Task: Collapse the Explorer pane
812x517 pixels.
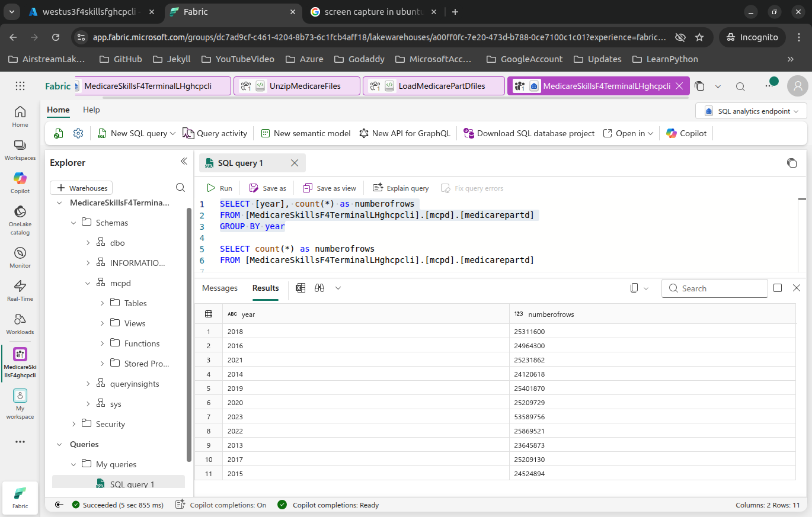Action: [x=184, y=162]
